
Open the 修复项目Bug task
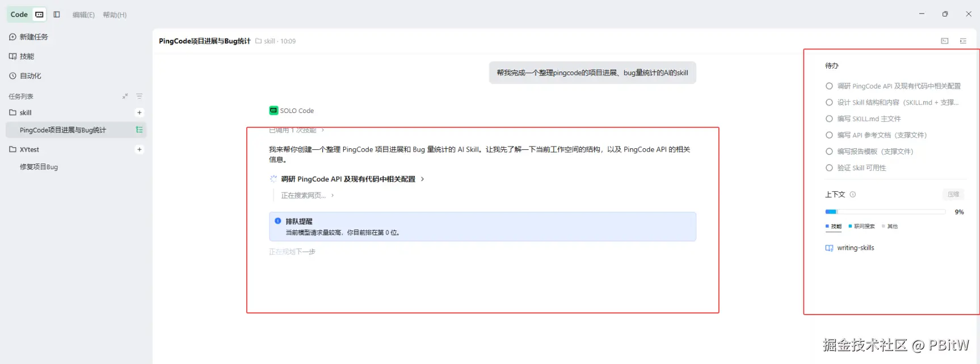coord(39,167)
